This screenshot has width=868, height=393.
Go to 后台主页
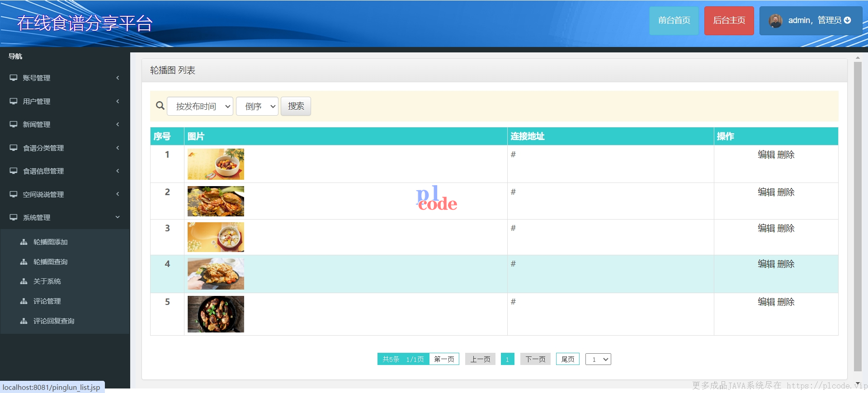point(729,20)
